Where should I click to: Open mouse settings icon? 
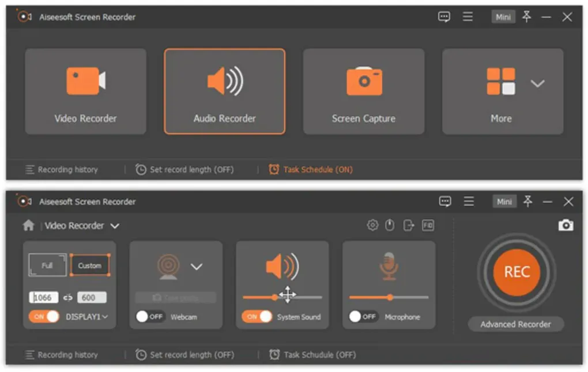pyautogui.click(x=390, y=225)
